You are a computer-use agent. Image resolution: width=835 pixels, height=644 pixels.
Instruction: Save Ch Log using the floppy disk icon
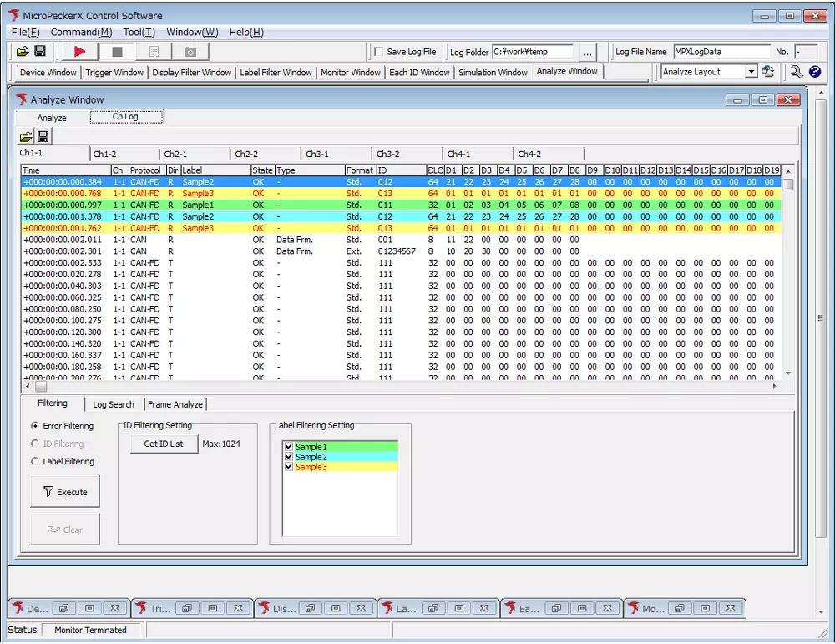coord(43,136)
